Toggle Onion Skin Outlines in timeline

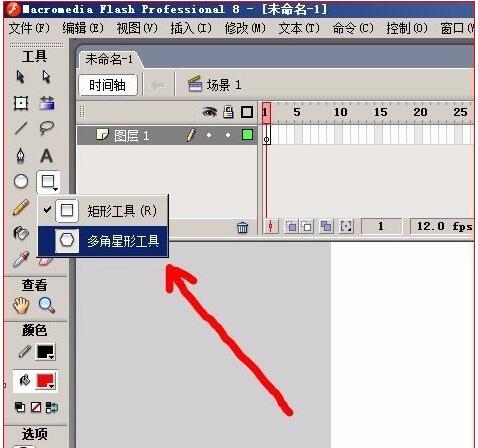pos(307,227)
